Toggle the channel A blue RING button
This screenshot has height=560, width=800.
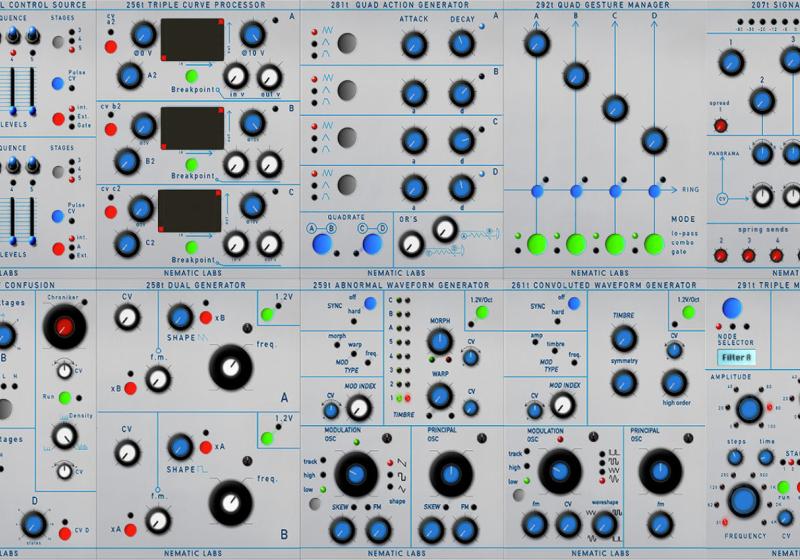(x=537, y=191)
